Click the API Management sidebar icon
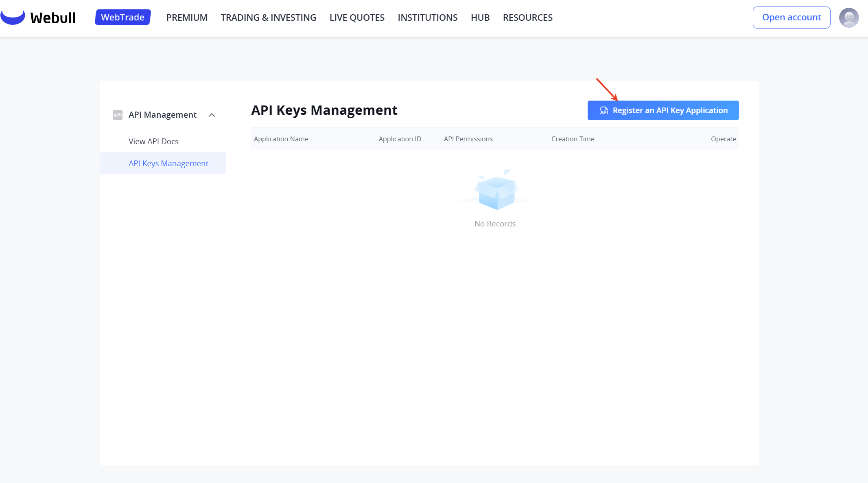This screenshot has width=868, height=483. coord(118,115)
